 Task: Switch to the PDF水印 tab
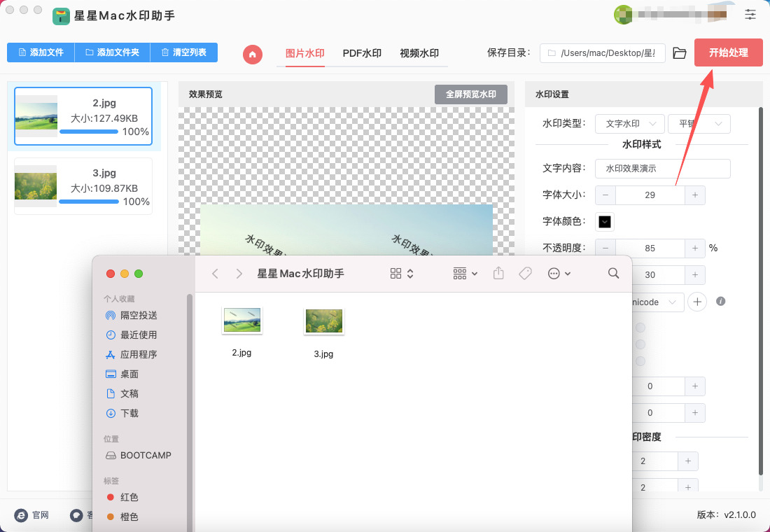(362, 53)
